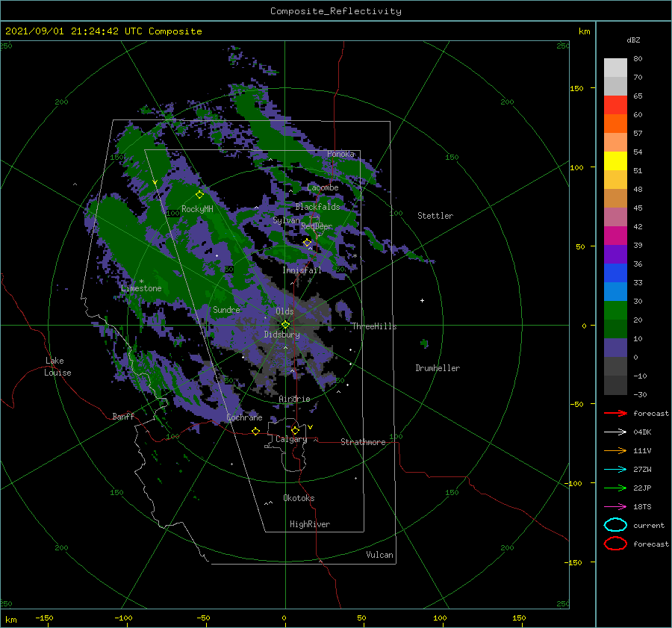
Task: Click the yellow diamond marker near RockyMH
Action: coord(199,195)
